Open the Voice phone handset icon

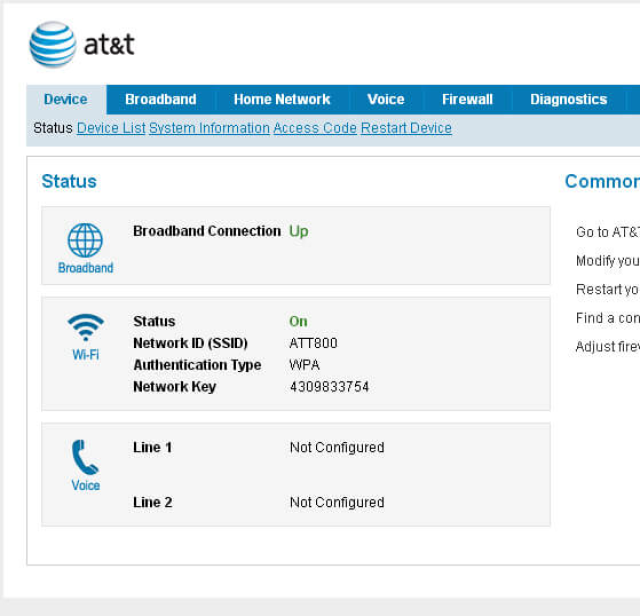(x=85, y=457)
